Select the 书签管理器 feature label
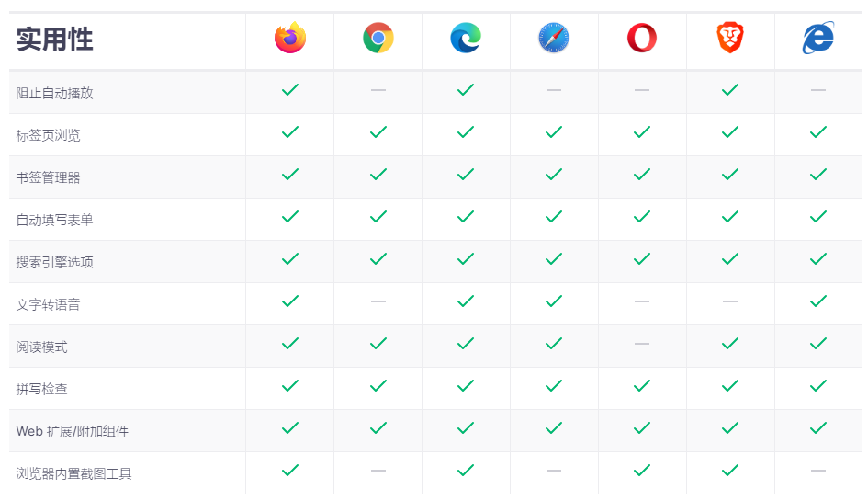This screenshot has width=868, height=500. coord(48,177)
